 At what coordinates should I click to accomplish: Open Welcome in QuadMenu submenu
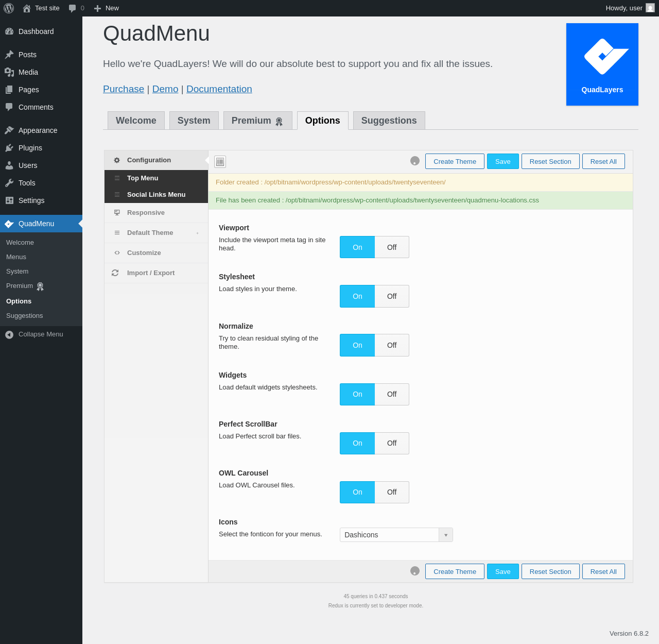pyautogui.click(x=20, y=243)
